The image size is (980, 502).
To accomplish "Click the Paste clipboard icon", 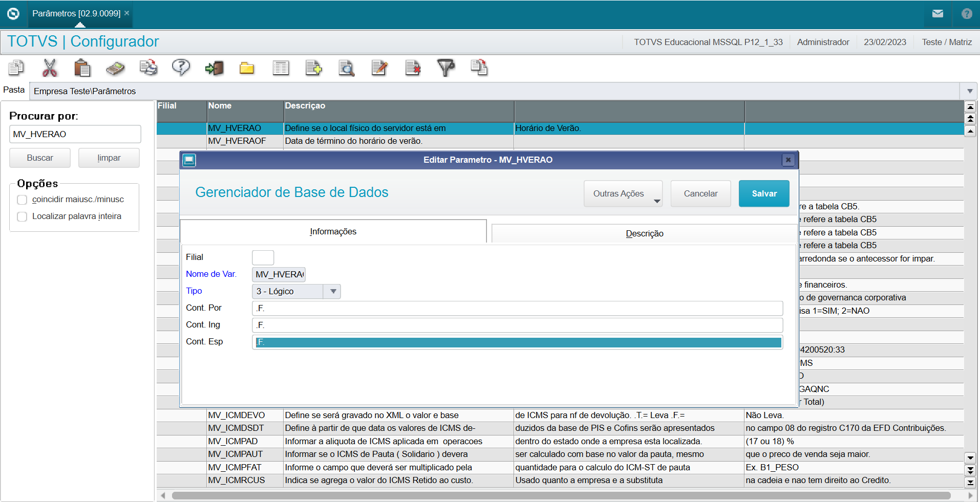I will (x=82, y=68).
